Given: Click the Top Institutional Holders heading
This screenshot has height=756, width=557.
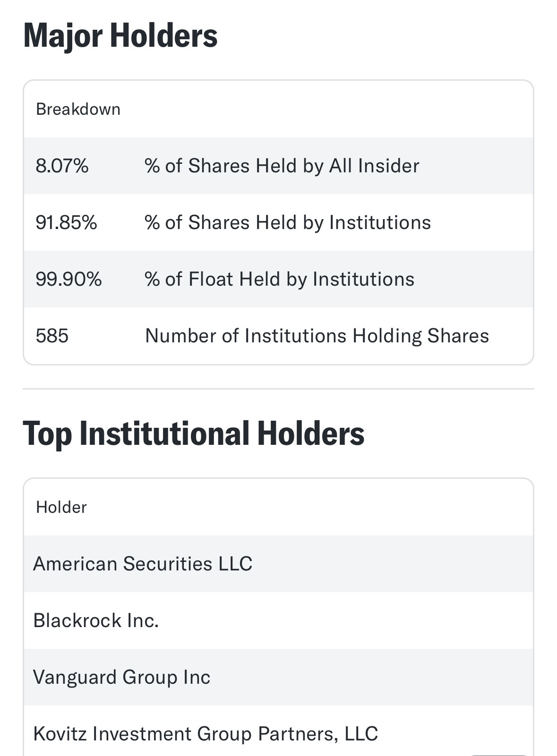Looking at the screenshot, I should point(194,433).
